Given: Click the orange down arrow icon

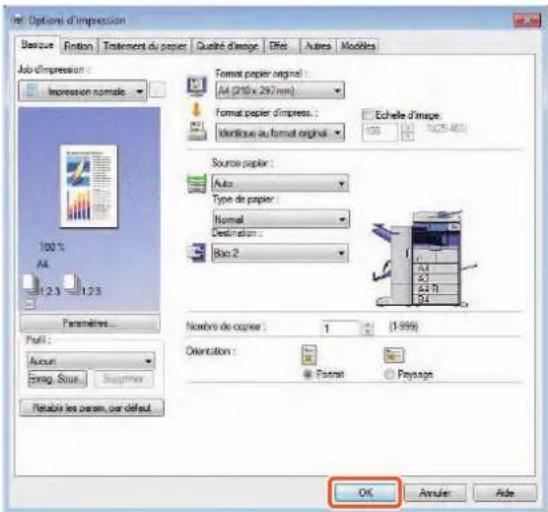Looking at the screenshot, I should (196, 110).
